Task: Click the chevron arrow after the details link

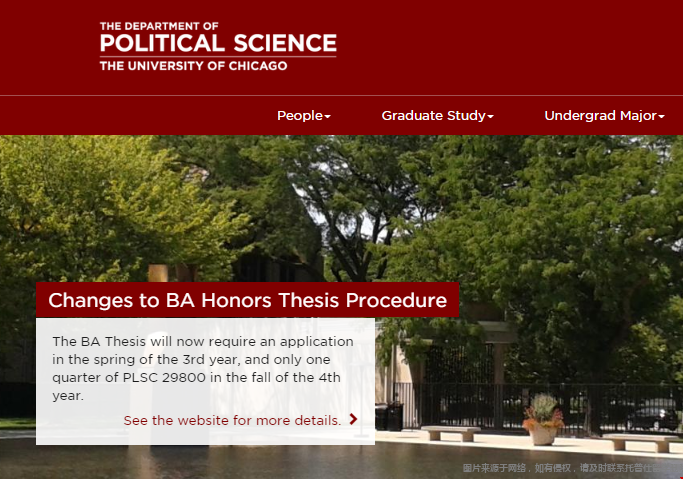Action: click(x=354, y=420)
